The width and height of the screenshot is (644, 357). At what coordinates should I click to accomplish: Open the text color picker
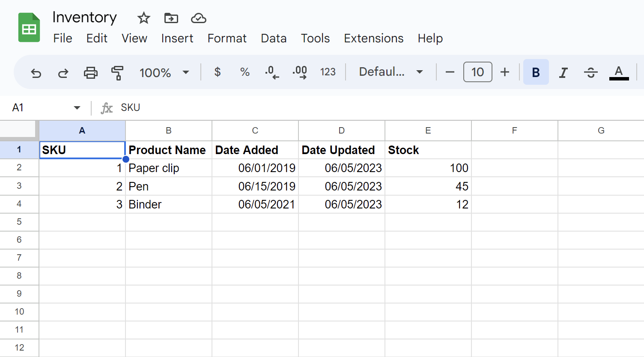tap(619, 72)
